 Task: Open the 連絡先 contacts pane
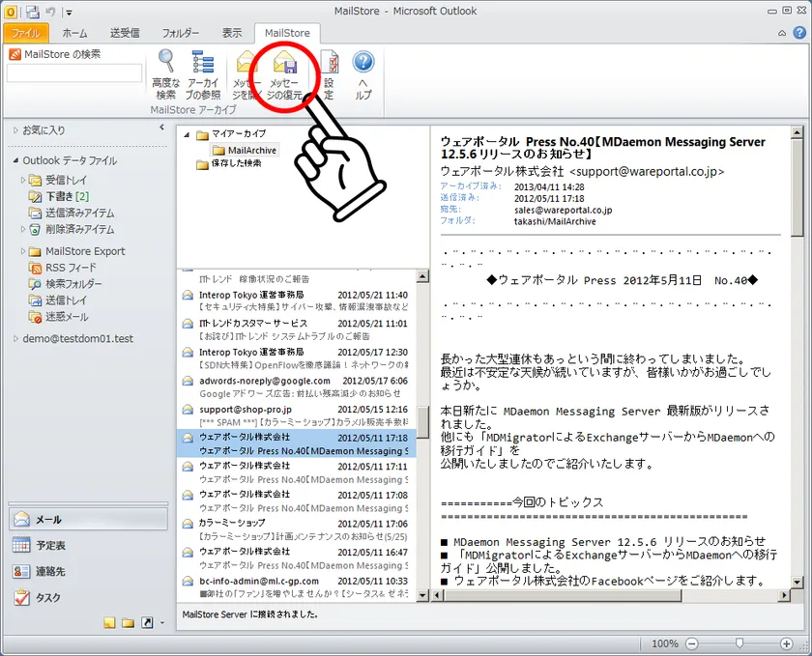point(51,571)
